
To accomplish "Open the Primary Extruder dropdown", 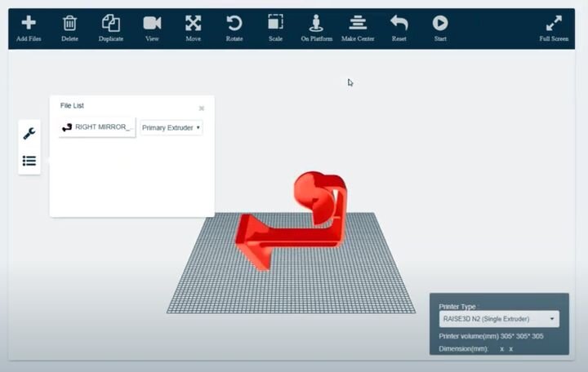I will click(x=171, y=127).
